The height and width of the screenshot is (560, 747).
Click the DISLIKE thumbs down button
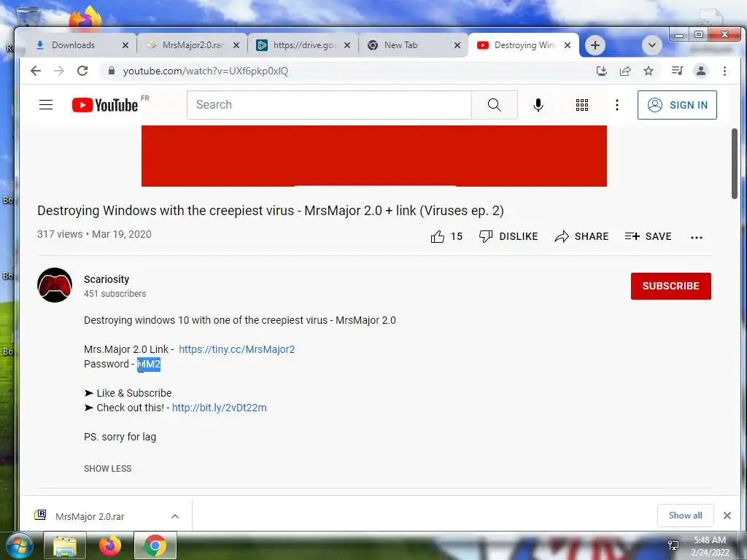tap(508, 237)
